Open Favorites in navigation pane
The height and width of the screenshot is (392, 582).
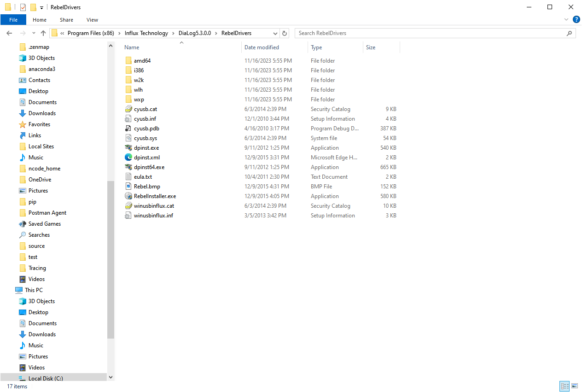point(39,124)
